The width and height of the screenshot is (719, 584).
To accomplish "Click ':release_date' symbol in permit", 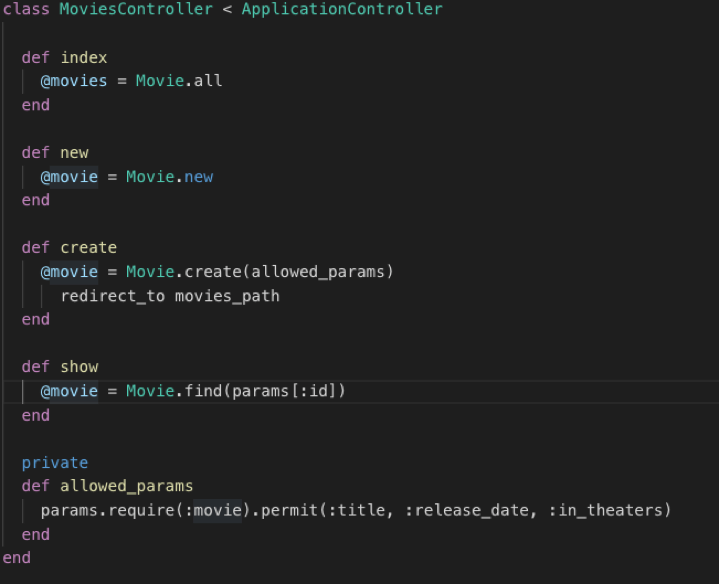I will pos(467,510).
